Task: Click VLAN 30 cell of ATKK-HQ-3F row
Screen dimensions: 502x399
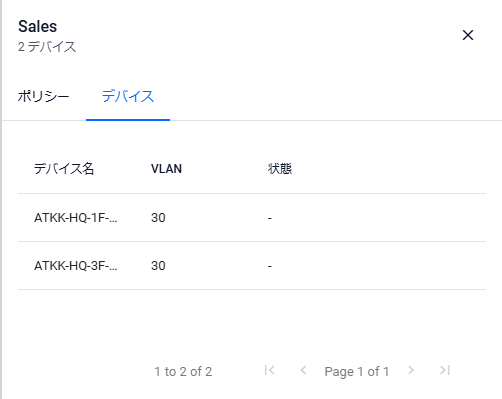Action: click(x=158, y=266)
